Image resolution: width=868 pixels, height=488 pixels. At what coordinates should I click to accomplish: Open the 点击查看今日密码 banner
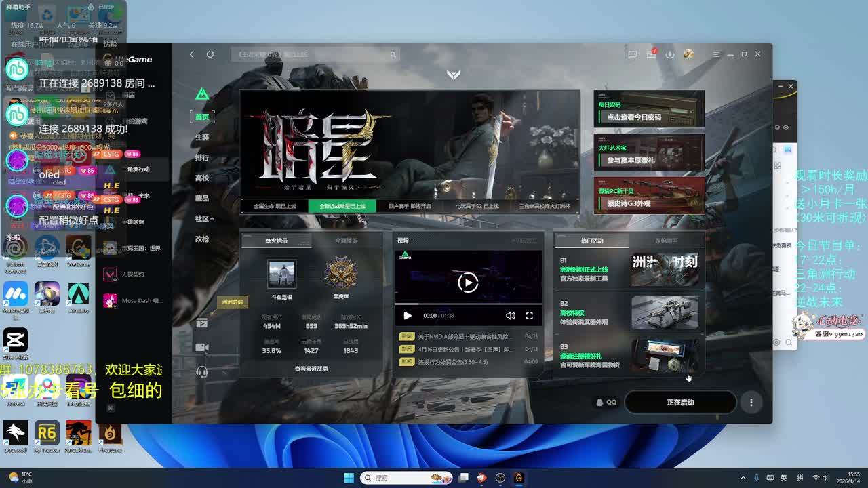pos(649,109)
